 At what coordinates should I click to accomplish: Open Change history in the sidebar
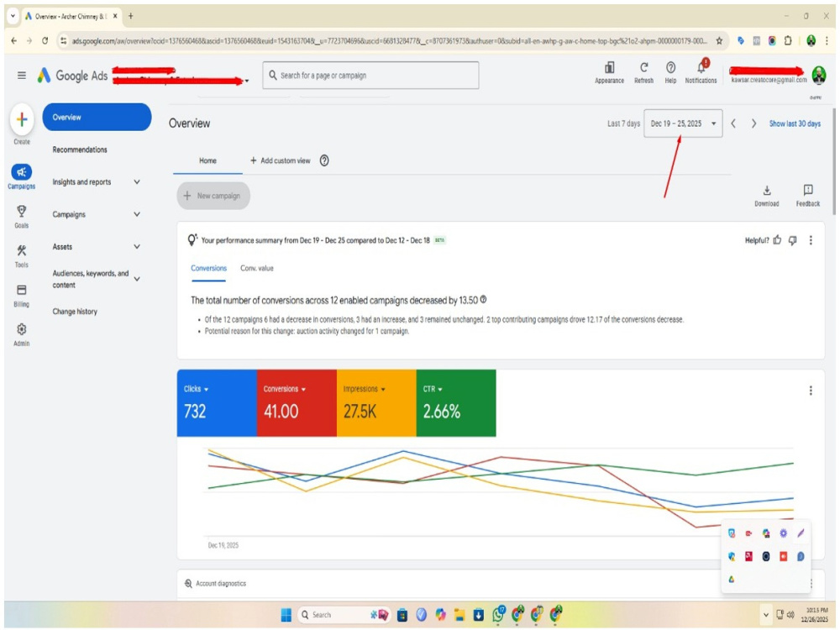(75, 312)
